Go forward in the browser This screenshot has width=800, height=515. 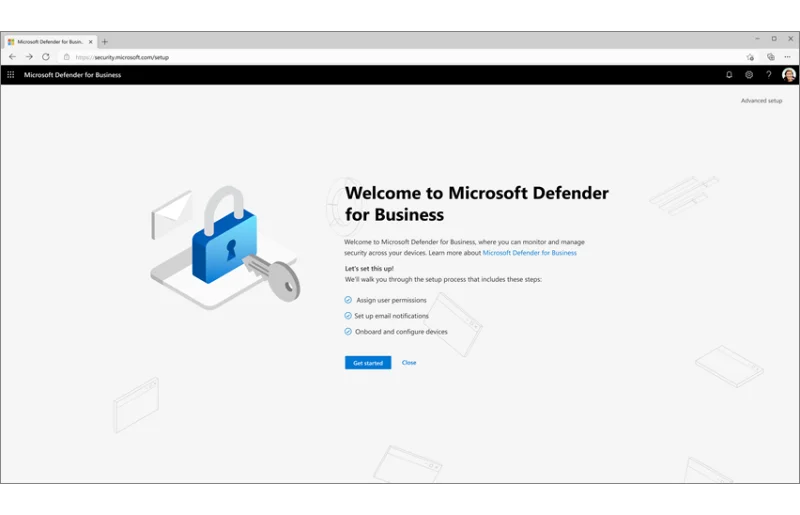pos(29,57)
